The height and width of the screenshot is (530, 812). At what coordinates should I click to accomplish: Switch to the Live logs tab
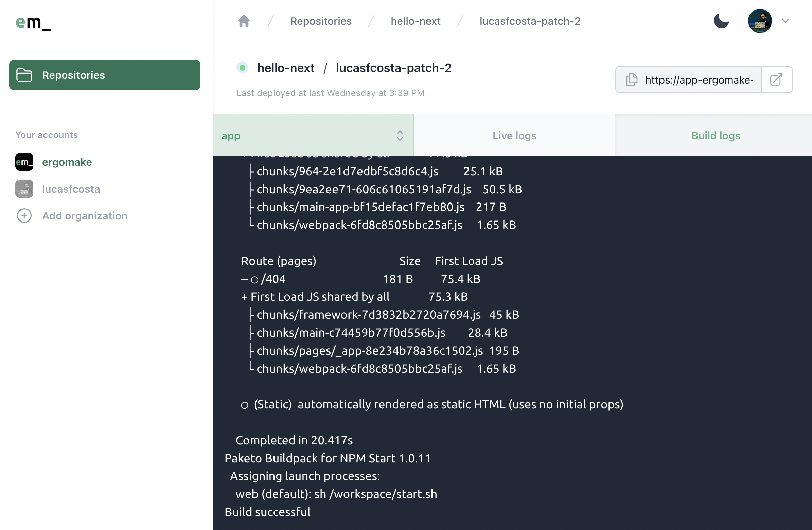pos(514,136)
